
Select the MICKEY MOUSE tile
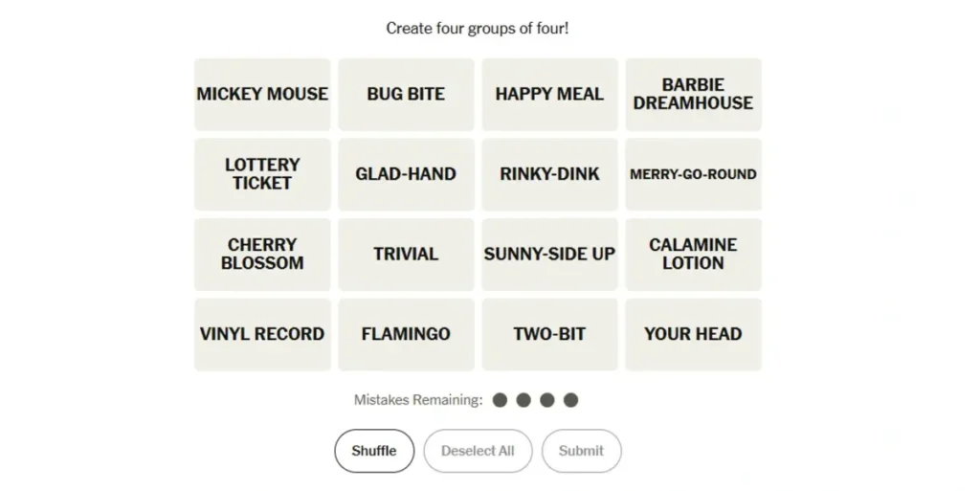click(x=262, y=94)
